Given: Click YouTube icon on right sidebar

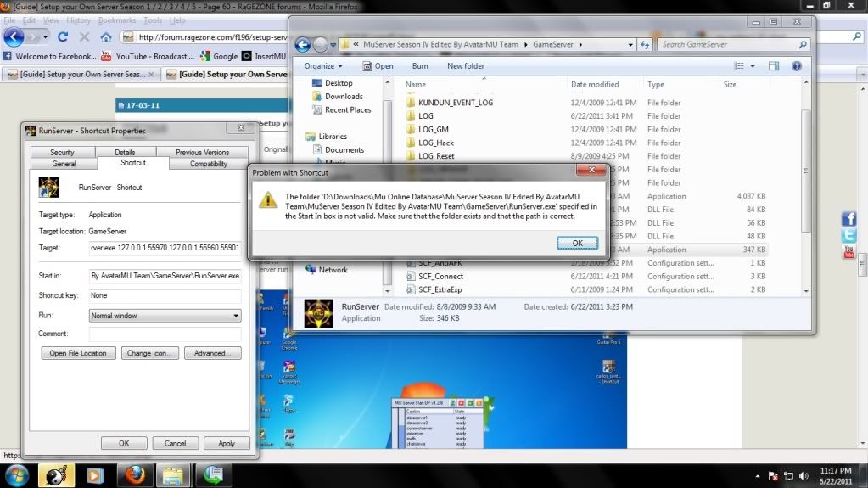Looking at the screenshot, I should coord(848,251).
